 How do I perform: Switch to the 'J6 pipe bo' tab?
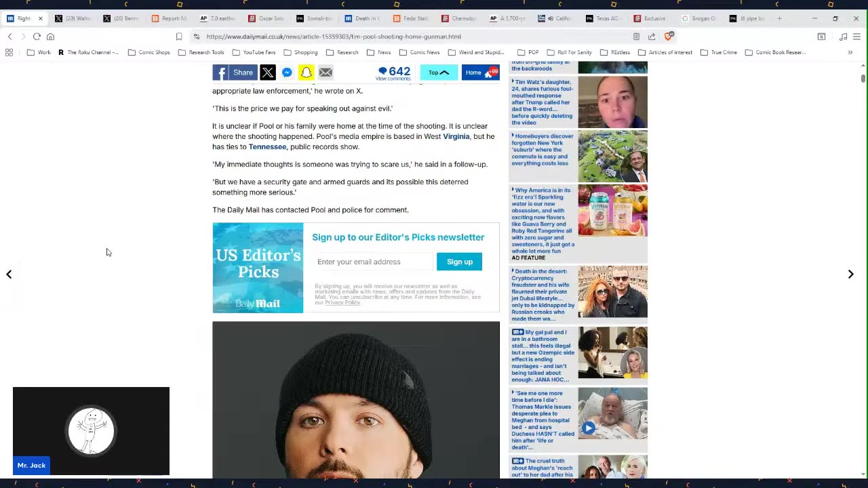click(747, 18)
